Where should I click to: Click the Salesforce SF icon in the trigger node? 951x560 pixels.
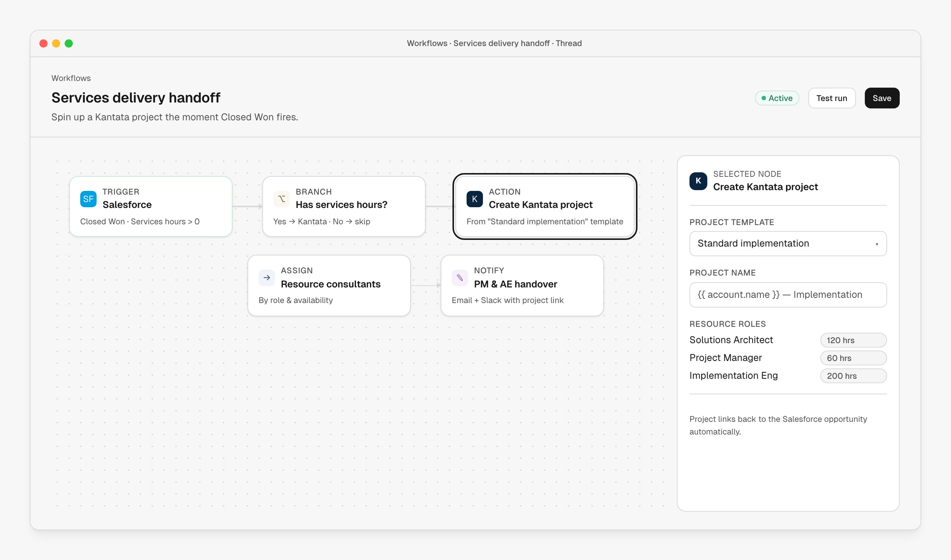click(x=88, y=199)
